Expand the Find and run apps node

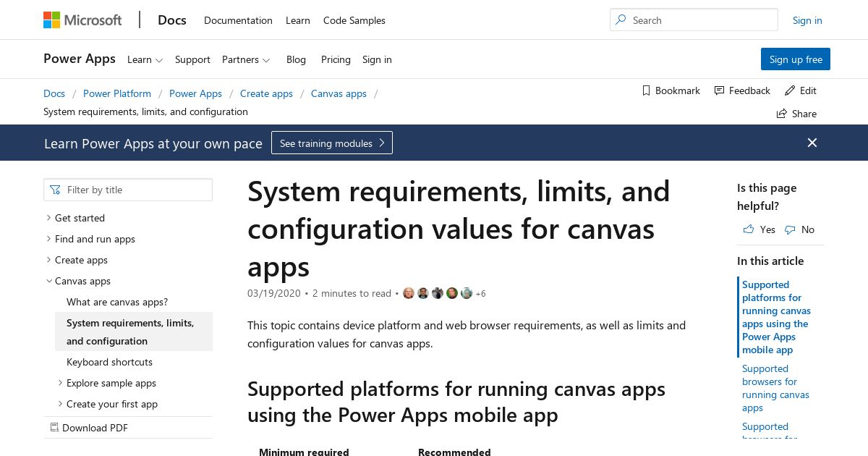click(48, 239)
